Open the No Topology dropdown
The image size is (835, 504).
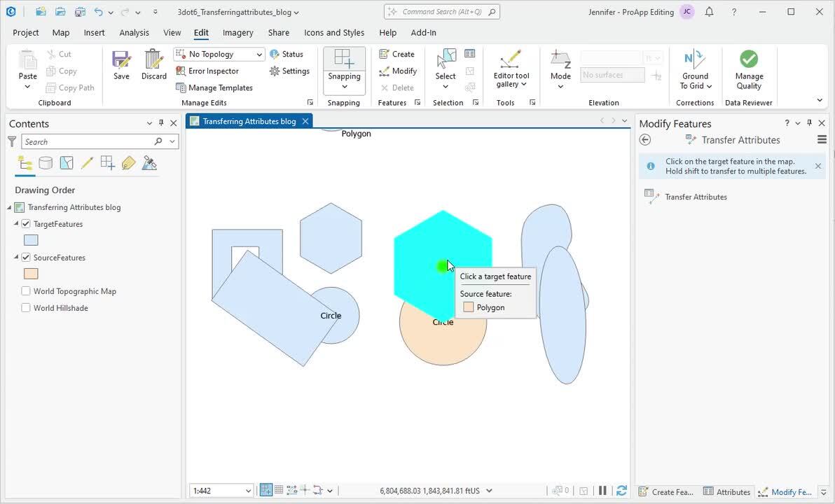pyautogui.click(x=259, y=54)
